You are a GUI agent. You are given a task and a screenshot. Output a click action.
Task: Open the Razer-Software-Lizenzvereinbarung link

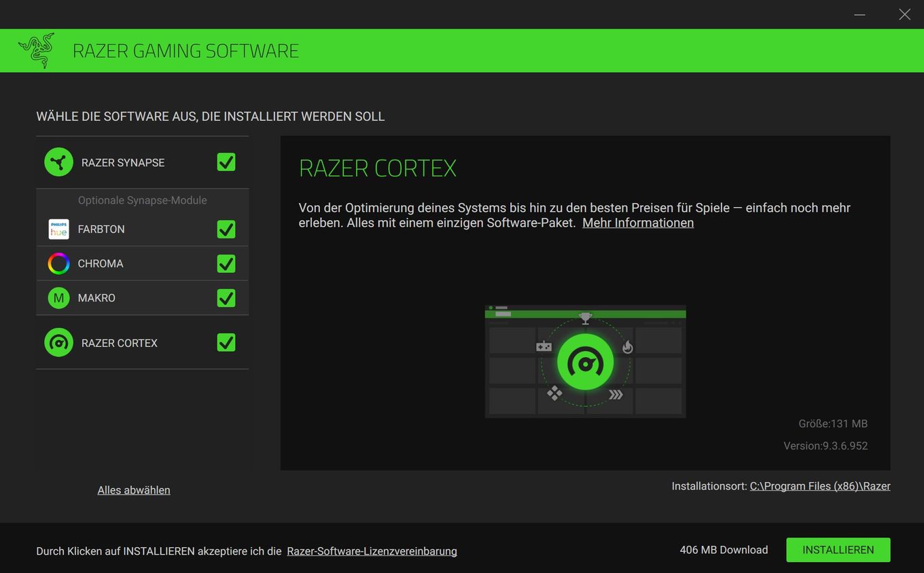point(372,551)
